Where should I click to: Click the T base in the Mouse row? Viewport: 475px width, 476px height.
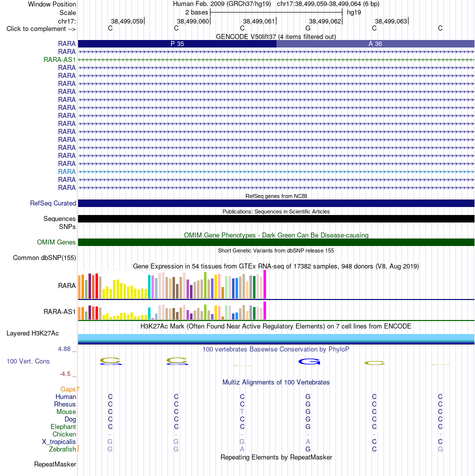[x=242, y=412]
